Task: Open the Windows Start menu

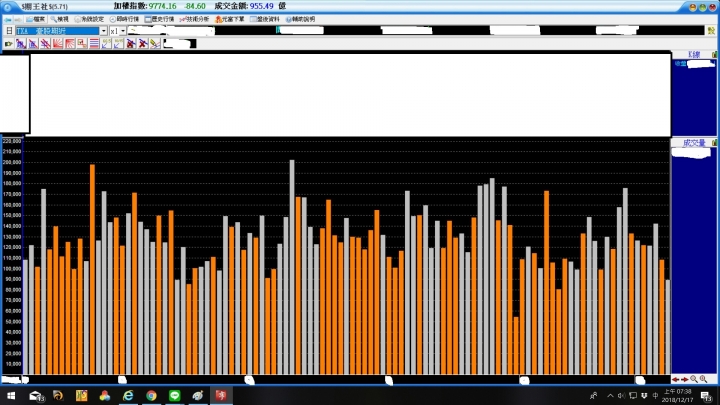Action: click(x=11, y=396)
